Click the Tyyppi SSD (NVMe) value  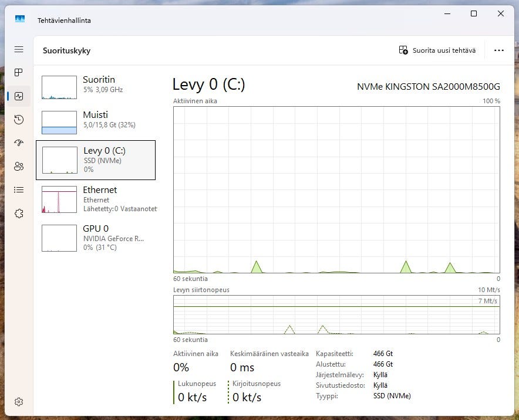pyautogui.click(x=392, y=396)
